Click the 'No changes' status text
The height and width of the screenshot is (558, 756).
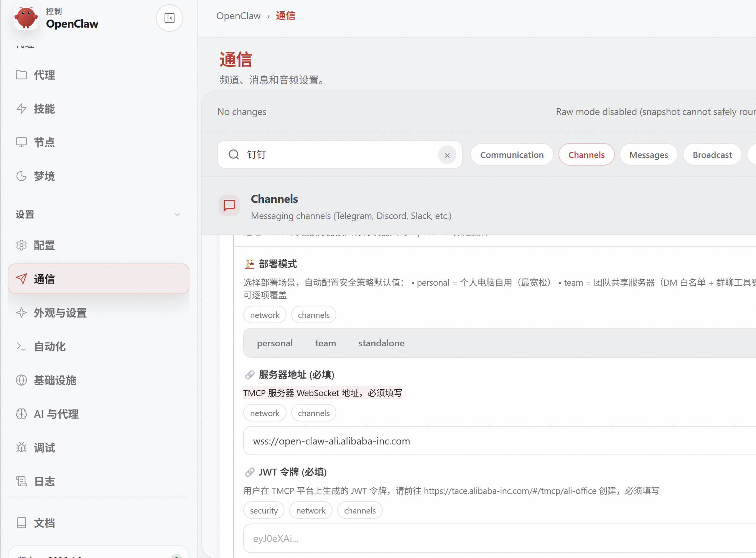(242, 112)
